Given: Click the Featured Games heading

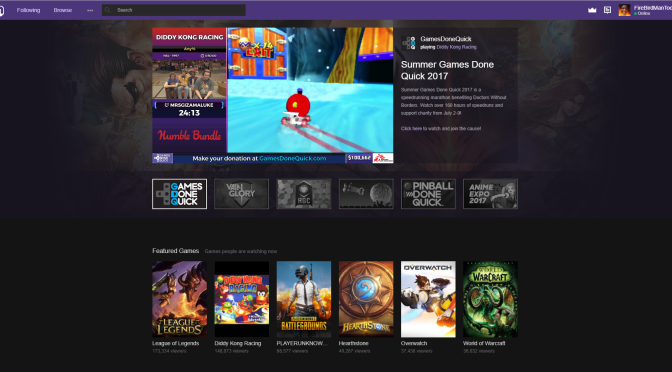Looking at the screenshot, I should tap(176, 251).
